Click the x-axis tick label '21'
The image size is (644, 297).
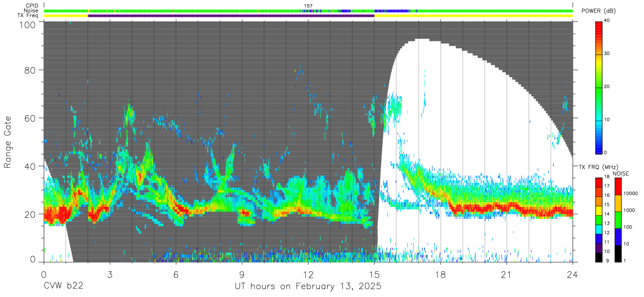click(x=507, y=274)
